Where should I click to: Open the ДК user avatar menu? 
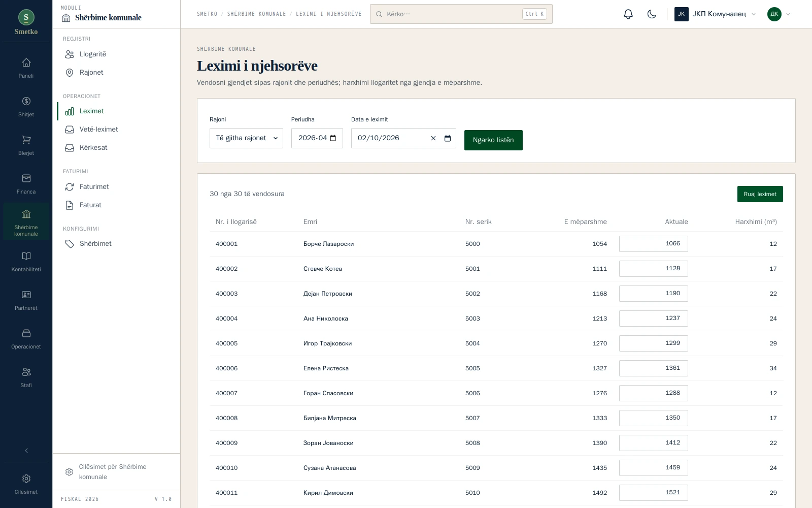click(779, 14)
